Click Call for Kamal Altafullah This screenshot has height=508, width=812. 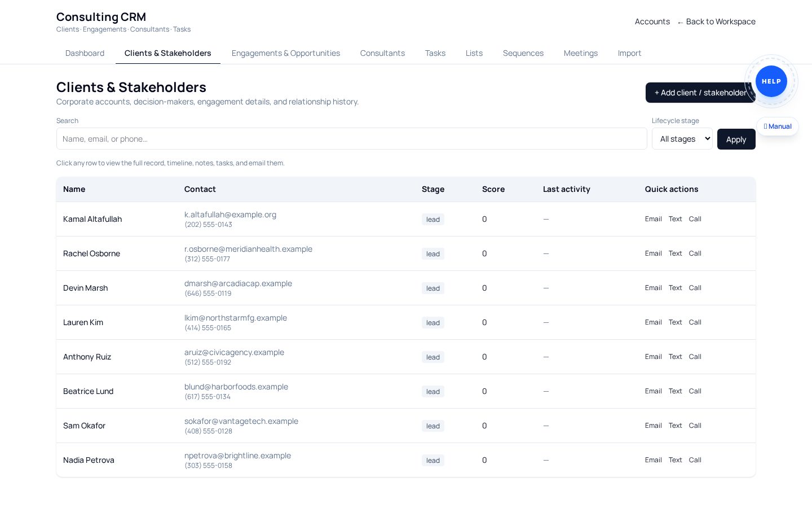tap(695, 219)
